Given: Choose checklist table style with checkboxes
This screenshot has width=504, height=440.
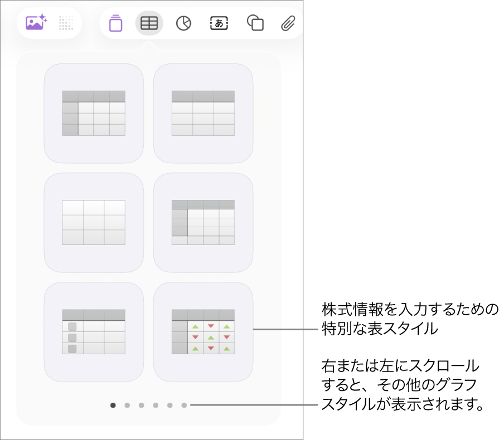Looking at the screenshot, I should point(94,332).
